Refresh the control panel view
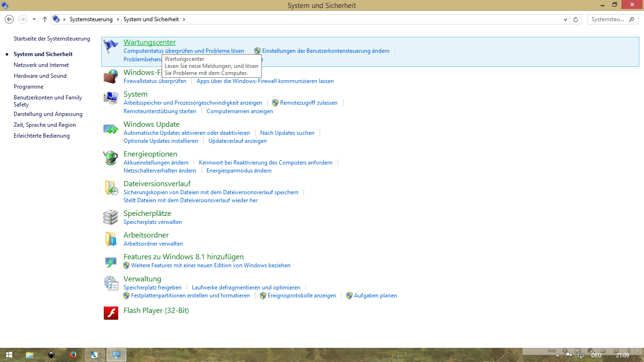This screenshot has width=644, height=362. pyautogui.click(x=576, y=19)
